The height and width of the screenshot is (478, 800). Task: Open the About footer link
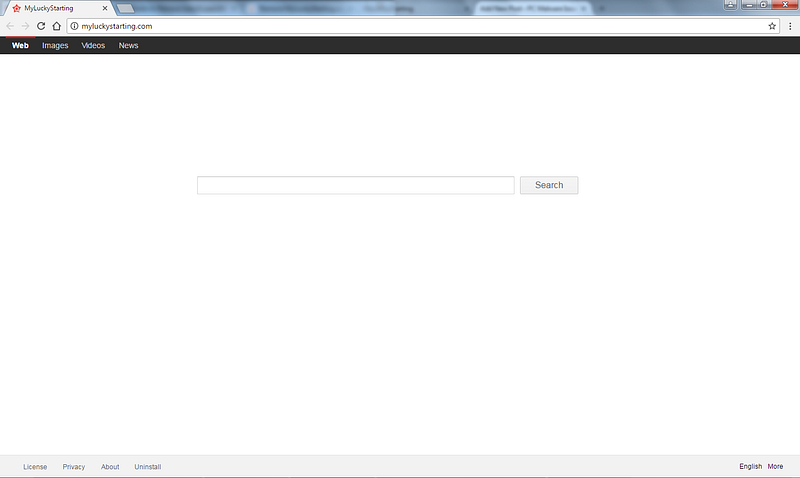(x=110, y=467)
